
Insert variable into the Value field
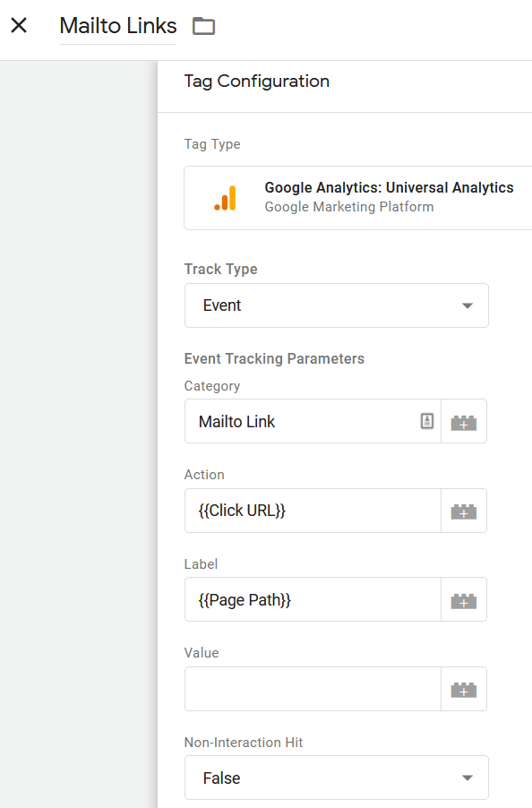pos(464,689)
